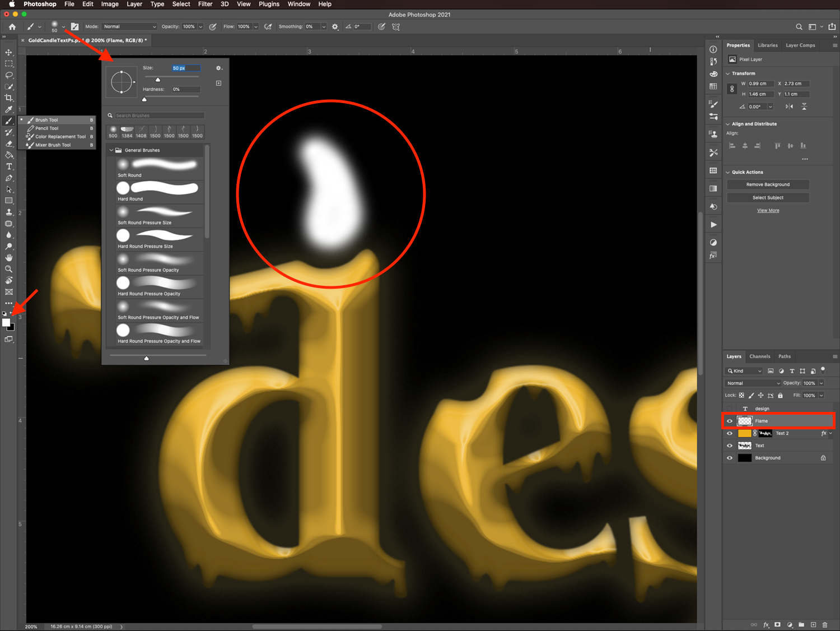Toggle lock all for layer
This screenshot has width=840, height=631.
[780, 395]
